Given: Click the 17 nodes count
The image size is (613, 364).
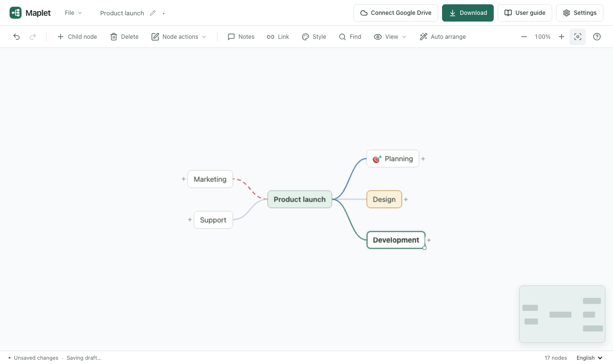Looking at the screenshot, I should (556, 358).
